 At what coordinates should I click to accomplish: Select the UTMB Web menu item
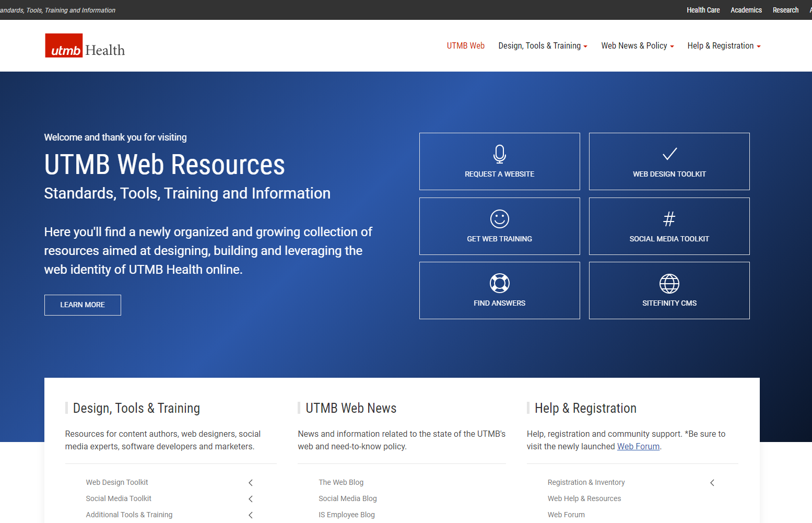pos(465,46)
